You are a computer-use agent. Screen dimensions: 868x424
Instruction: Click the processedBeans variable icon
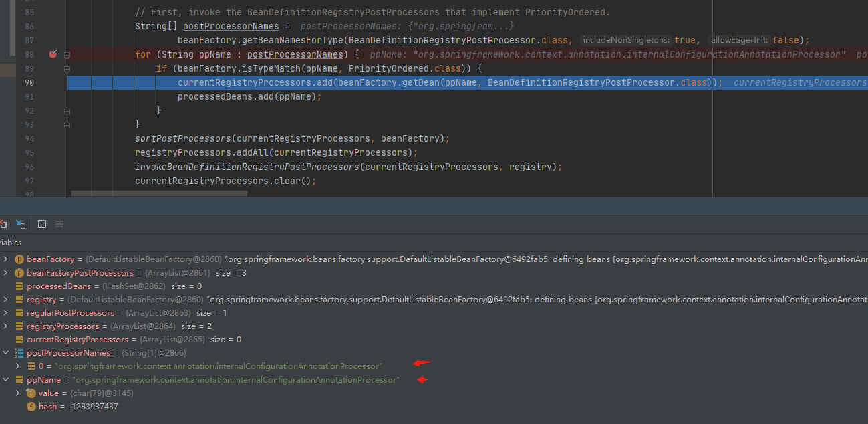(x=19, y=286)
